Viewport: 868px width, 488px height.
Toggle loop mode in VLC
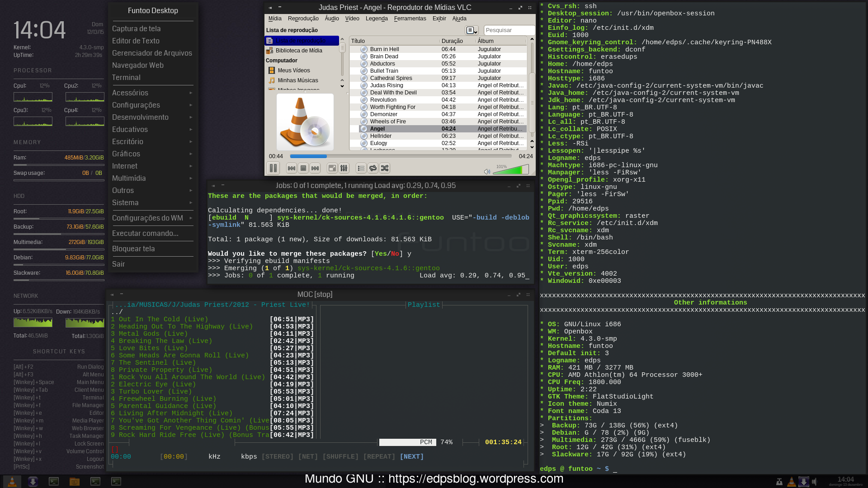[x=373, y=168]
